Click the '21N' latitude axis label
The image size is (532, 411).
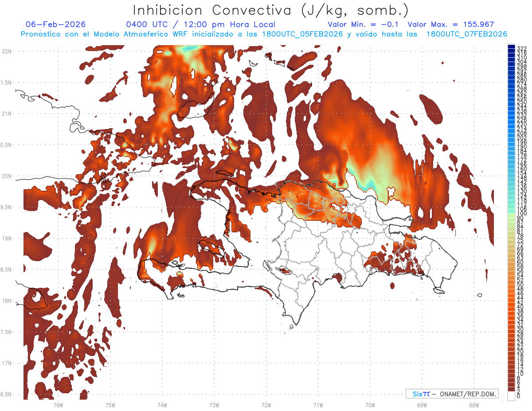click(x=7, y=114)
